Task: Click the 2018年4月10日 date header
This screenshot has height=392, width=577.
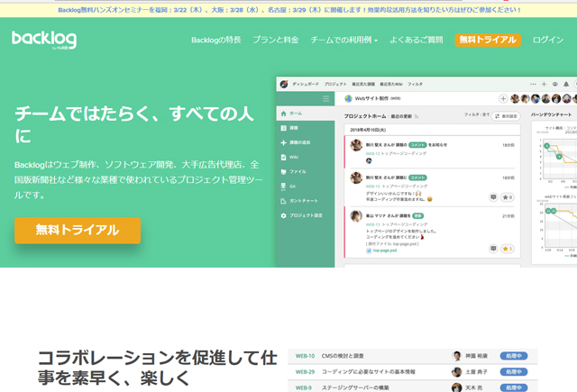Action: (x=368, y=130)
